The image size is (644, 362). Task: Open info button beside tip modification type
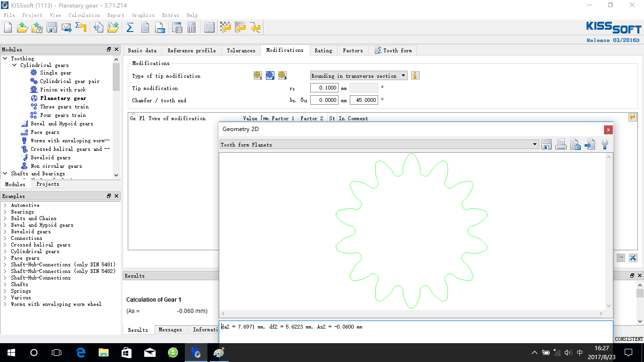coord(415,75)
